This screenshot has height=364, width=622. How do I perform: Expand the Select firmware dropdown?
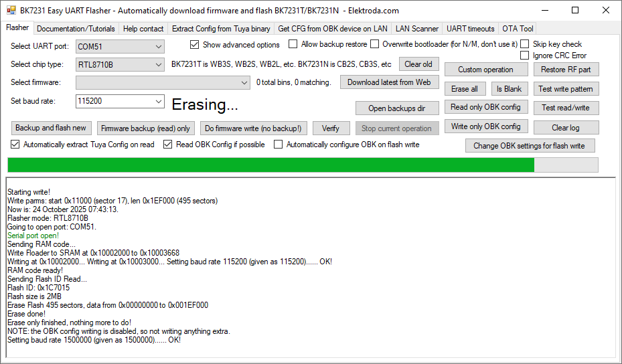pyautogui.click(x=163, y=82)
